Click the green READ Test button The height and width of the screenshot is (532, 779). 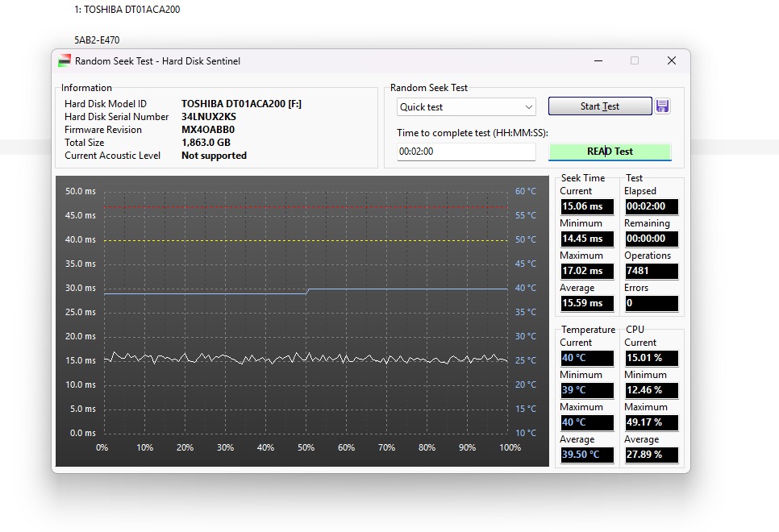coord(610,152)
